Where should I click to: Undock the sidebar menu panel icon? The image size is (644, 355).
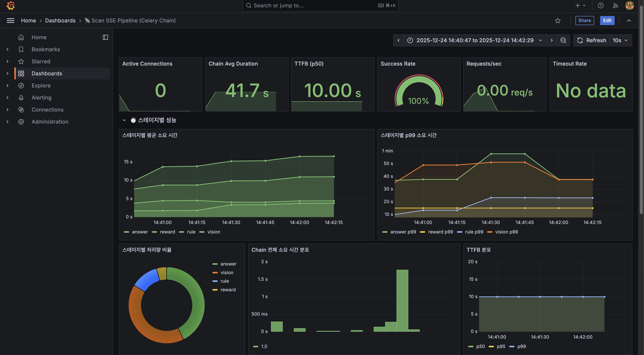pyautogui.click(x=105, y=37)
